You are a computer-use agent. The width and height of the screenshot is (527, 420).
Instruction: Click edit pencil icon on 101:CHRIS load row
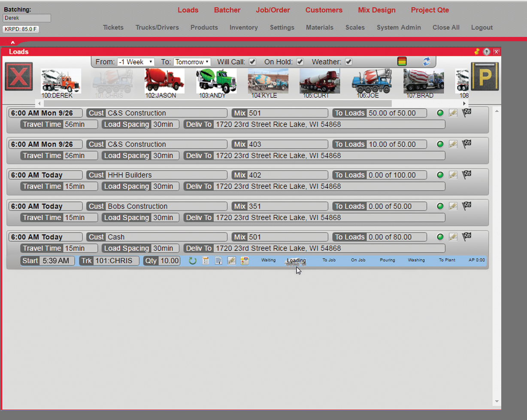231,261
